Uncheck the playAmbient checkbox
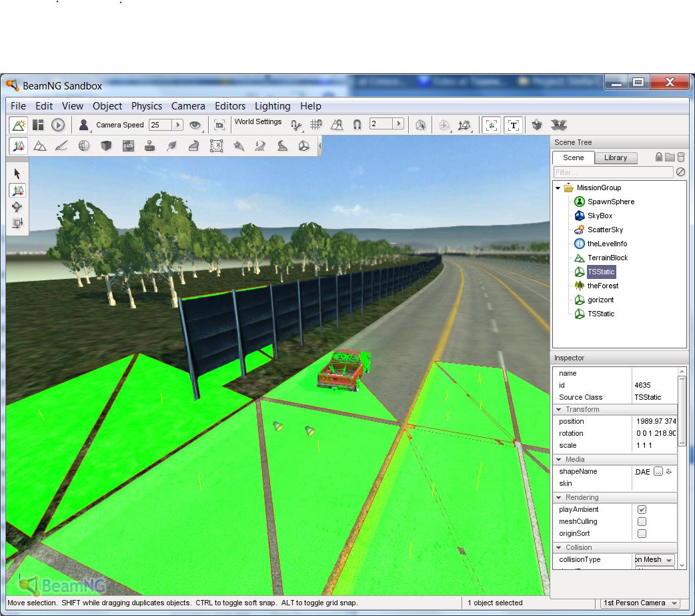Image resolution: width=695 pixels, height=616 pixels. [642, 510]
